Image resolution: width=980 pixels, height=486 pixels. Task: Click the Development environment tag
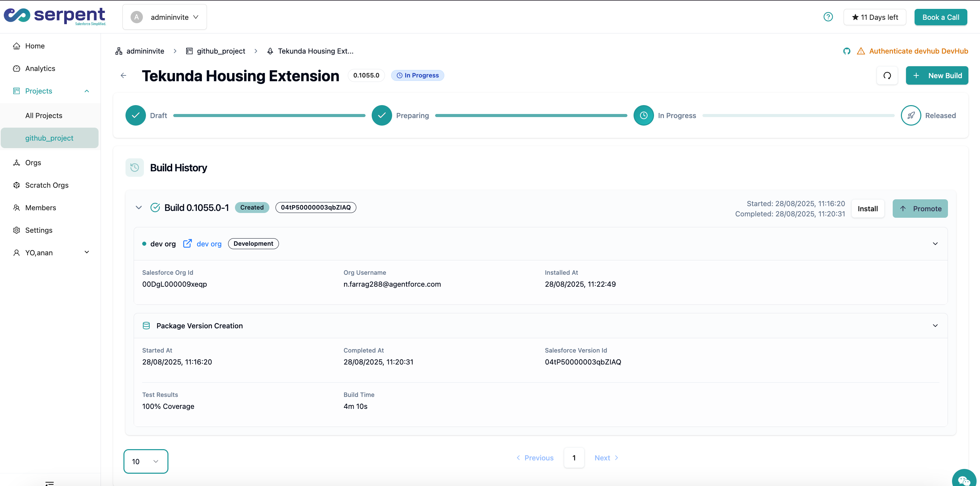click(x=253, y=244)
